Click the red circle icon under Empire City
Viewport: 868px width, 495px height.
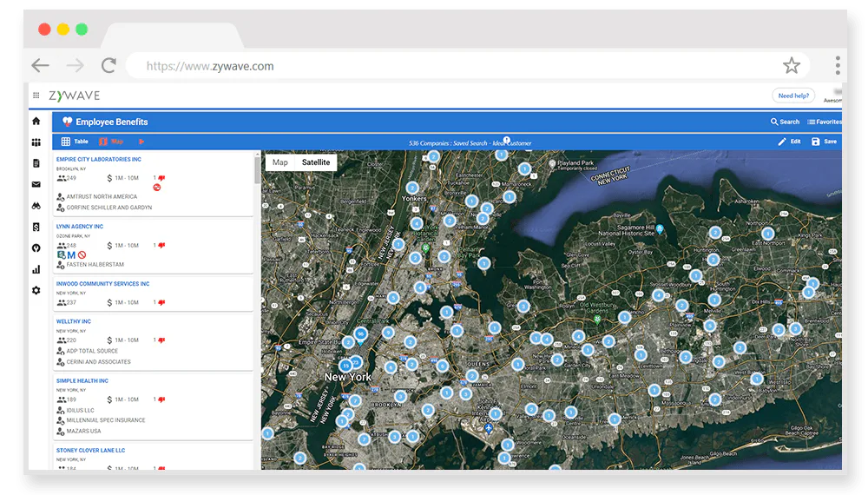tap(157, 188)
